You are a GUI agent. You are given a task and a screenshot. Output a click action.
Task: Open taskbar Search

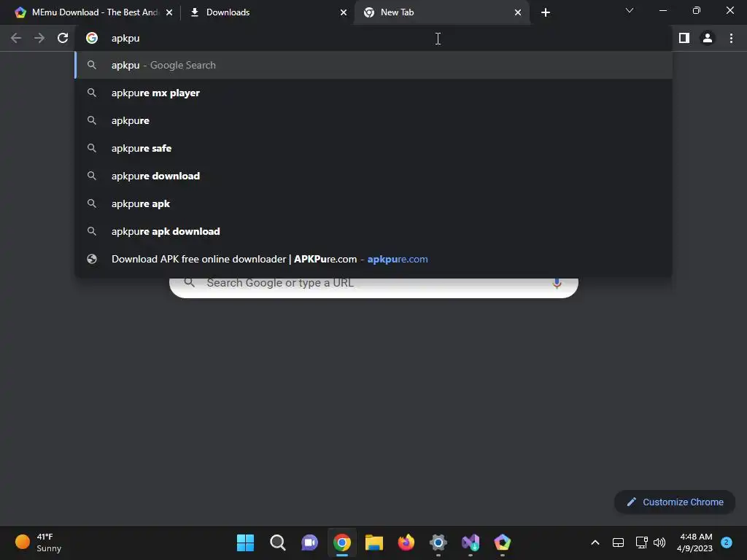[x=278, y=542]
